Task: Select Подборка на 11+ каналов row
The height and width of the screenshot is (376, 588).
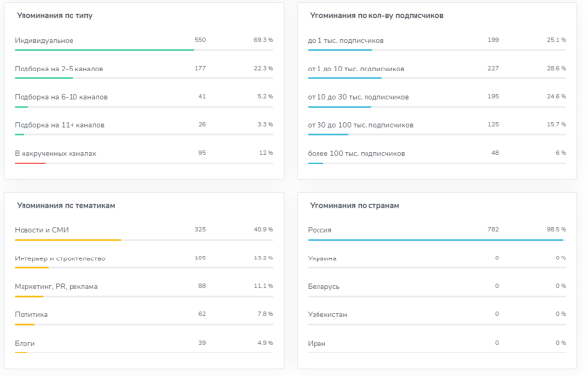Action: [144, 128]
